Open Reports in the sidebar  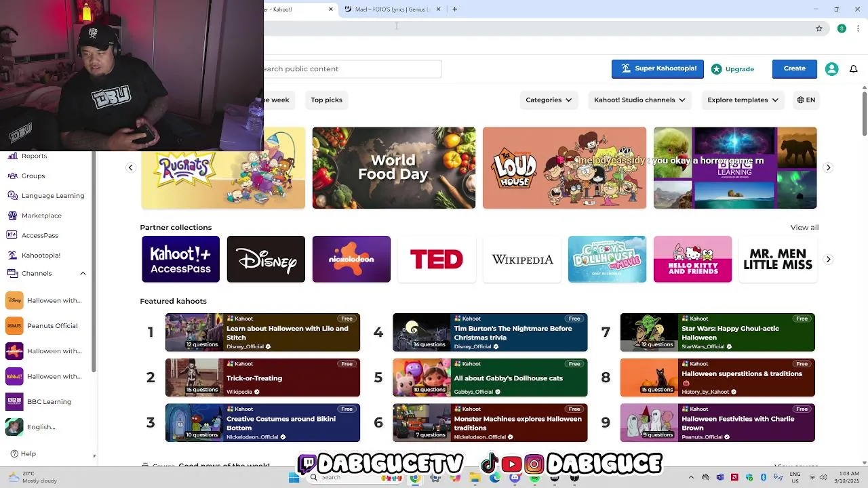click(x=34, y=156)
